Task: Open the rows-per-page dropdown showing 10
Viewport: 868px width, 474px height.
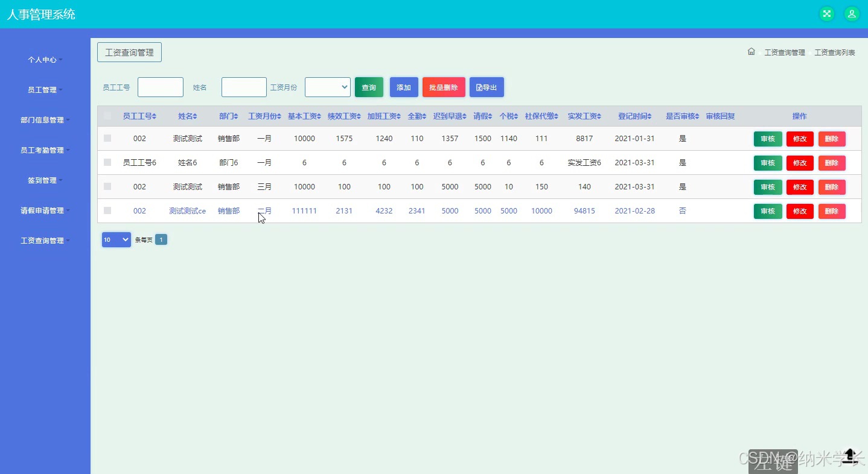Action: tap(116, 239)
